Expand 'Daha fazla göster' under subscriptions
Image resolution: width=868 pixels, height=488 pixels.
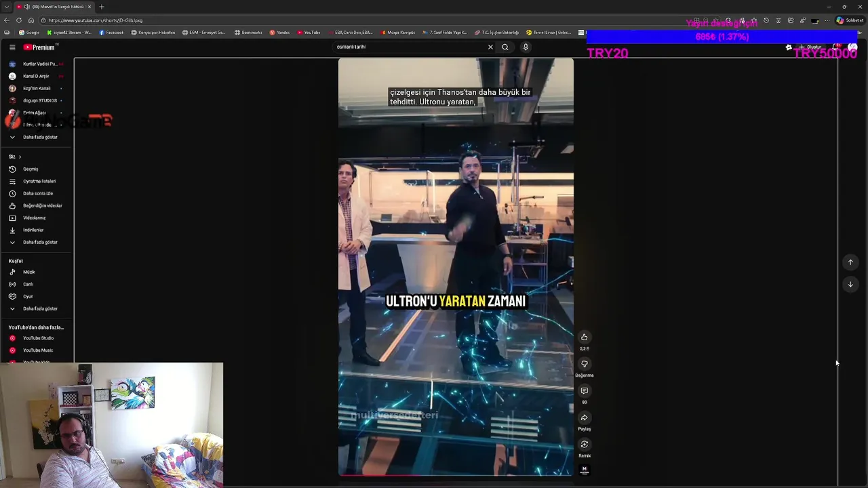click(37, 138)
